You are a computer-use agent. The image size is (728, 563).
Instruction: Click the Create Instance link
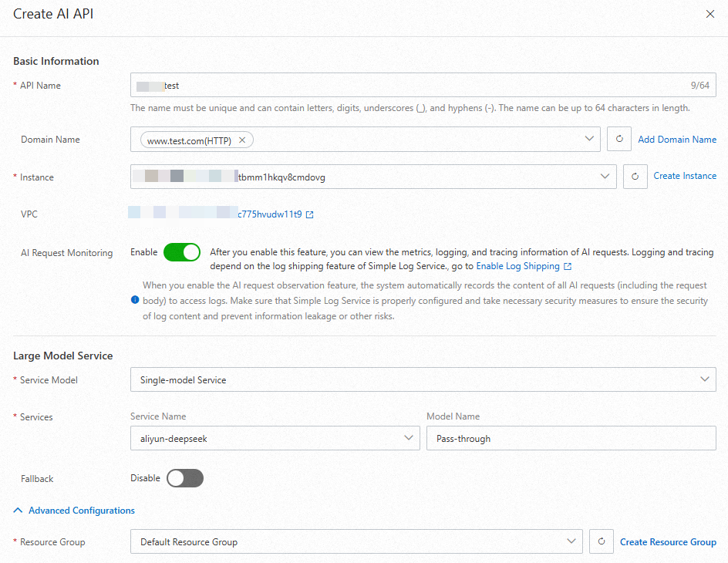point(684,175)
